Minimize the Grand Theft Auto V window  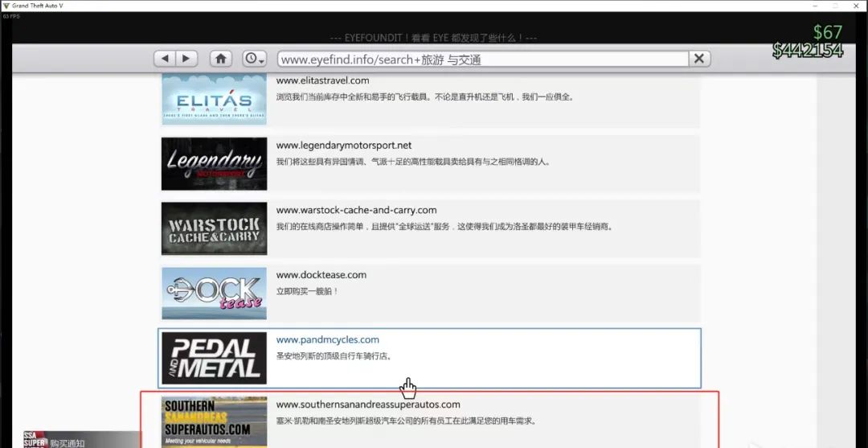(816, 5)
